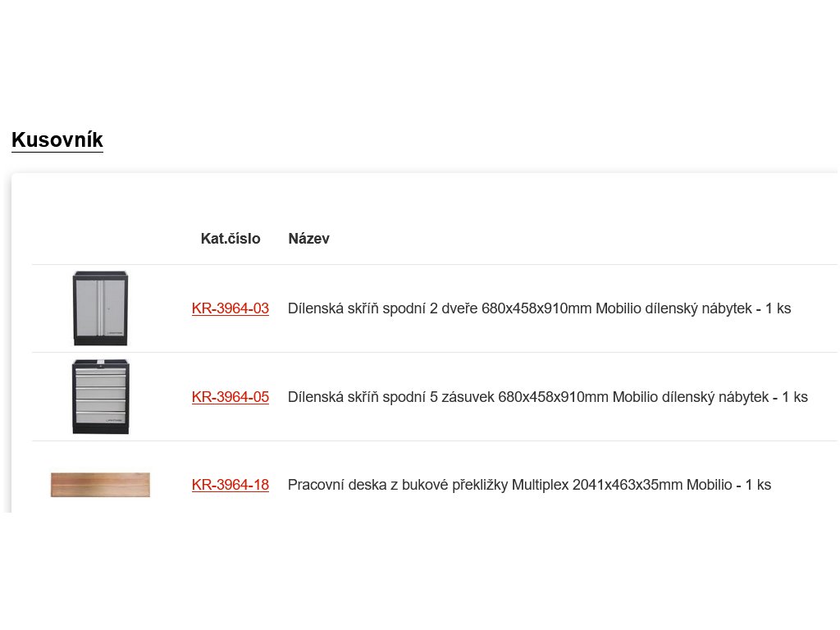This screenshot has width=840, height=630.
Task: Click the two-door cabinet product thumbnail
Action: coord(100,308)
